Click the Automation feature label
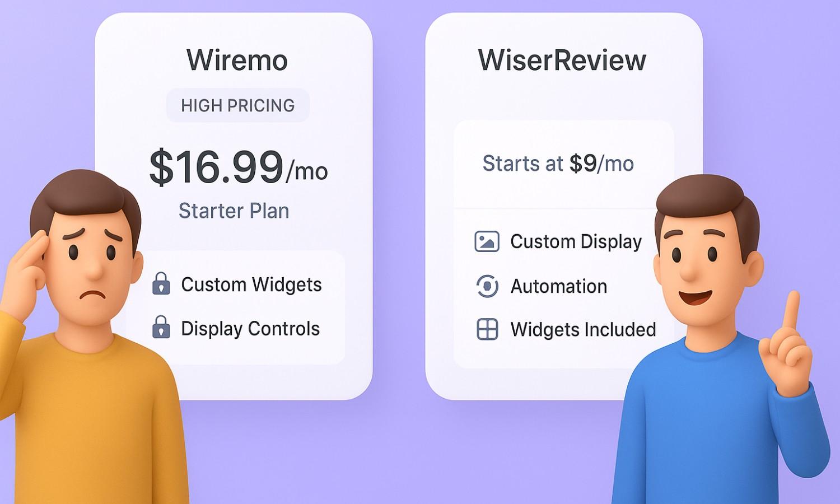 click(559, 286)
